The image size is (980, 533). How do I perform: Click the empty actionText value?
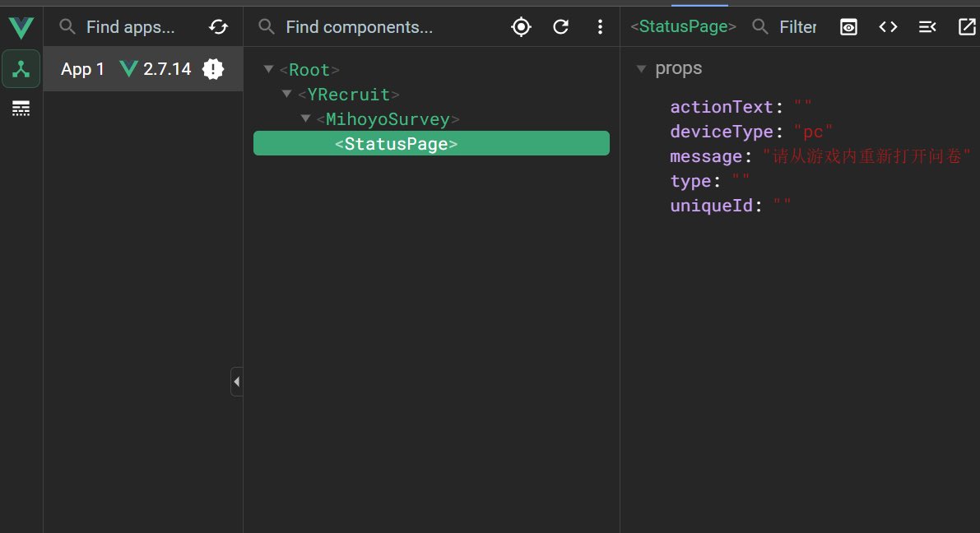803,105
